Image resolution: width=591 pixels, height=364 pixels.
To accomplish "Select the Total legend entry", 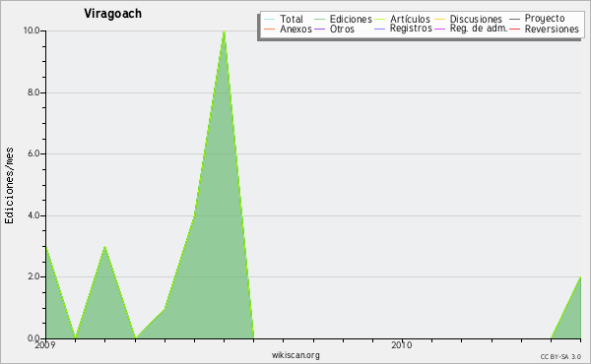I will coord(292,19).
